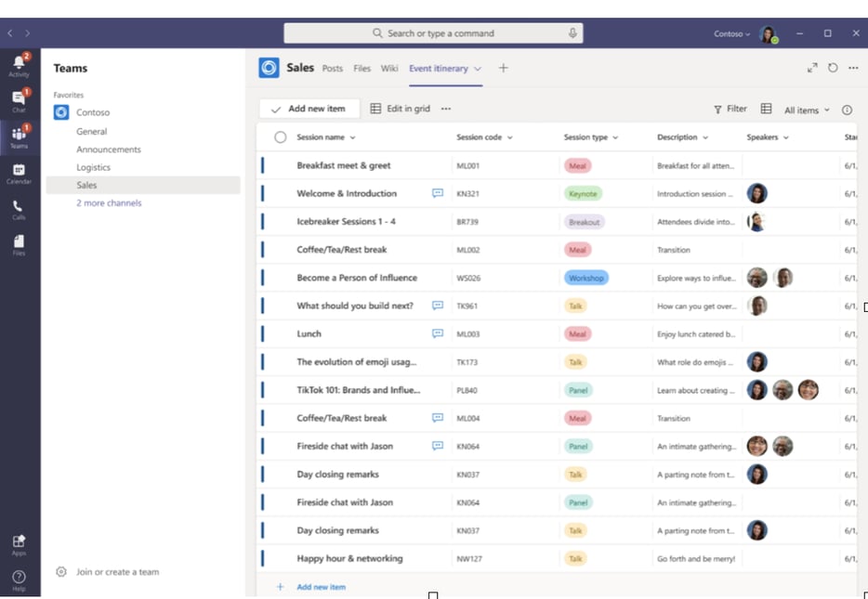The width and height of the screenshot is (868, 599).
Task: Open the ellipsis menu beside Edit in grid
Action: tap(446, 109)
